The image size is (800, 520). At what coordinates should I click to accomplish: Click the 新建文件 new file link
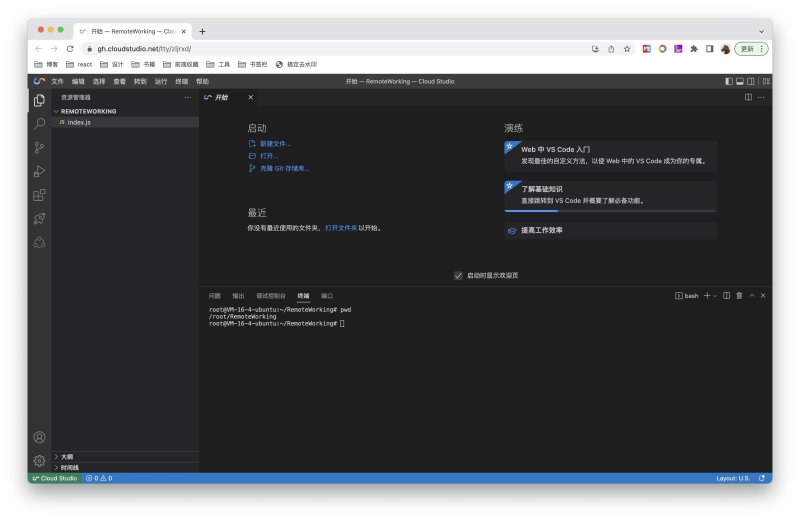[x=276, y=144]
